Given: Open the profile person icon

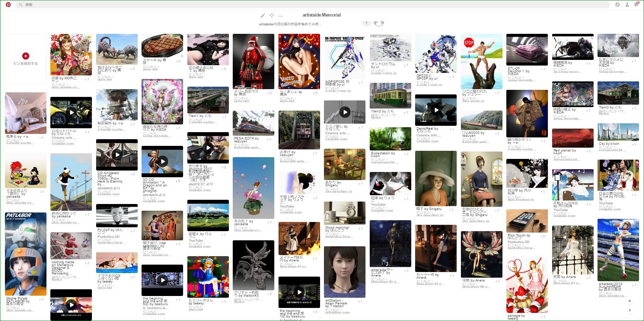Looking at the screenshot, I should pyautogui.click(x=627, y=5).
